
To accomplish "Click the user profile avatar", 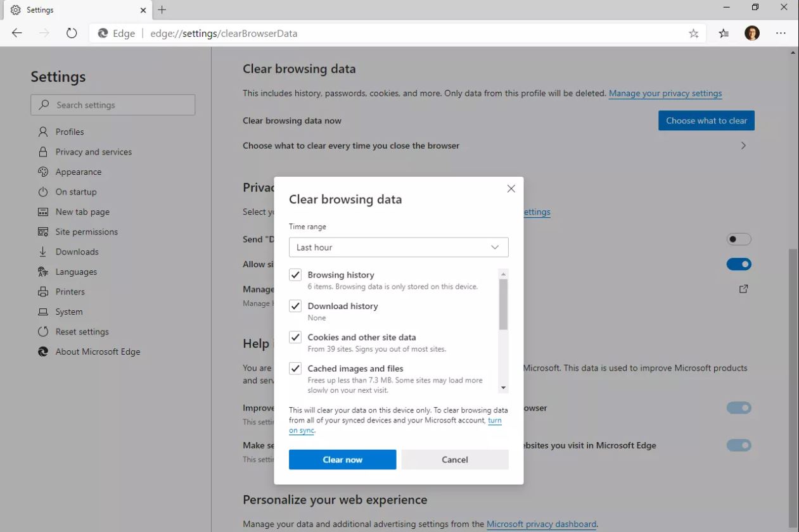I will click(x=751, y=34).
